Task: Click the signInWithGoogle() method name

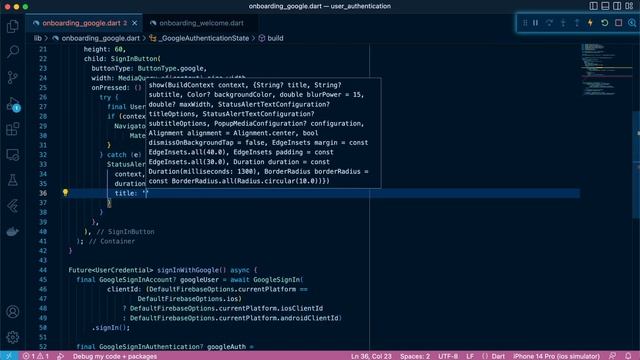Action: point(188,270)
